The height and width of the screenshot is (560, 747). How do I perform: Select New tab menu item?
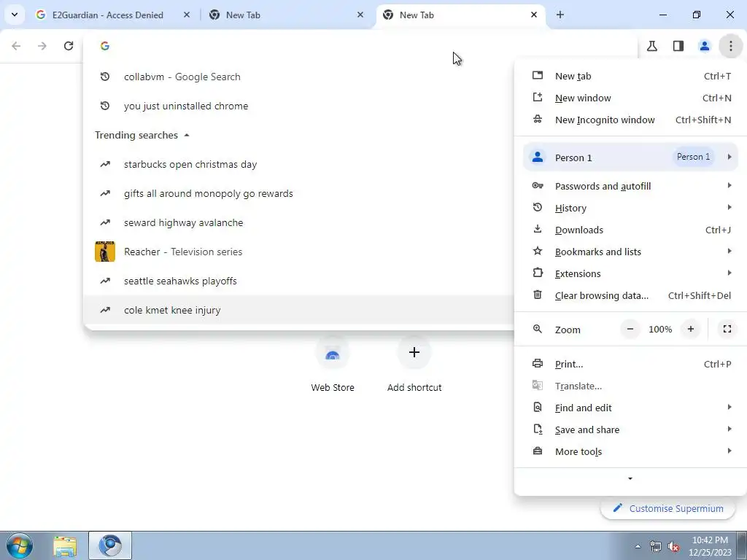[x=630, y=76]
